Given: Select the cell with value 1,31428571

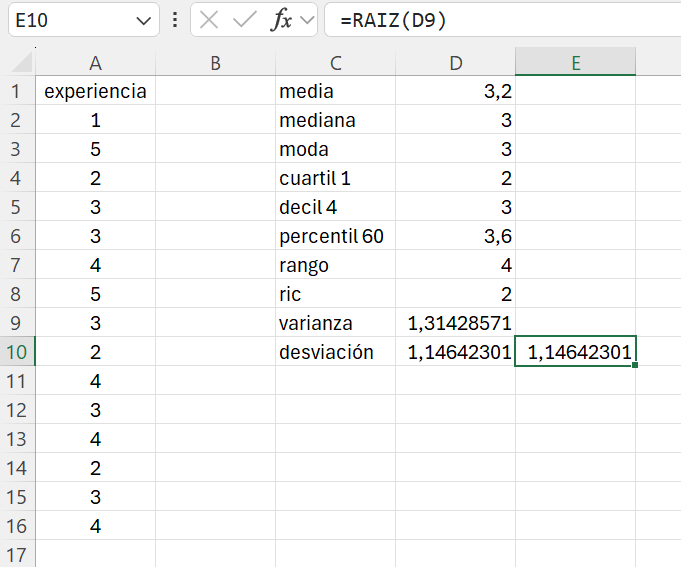Looking at the screenshot, I should click(456, 323).
